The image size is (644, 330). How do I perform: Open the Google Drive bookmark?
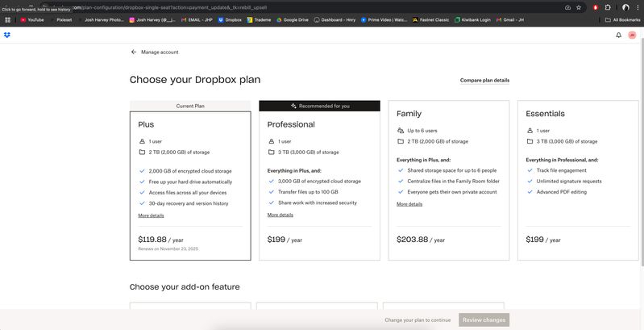293,19
